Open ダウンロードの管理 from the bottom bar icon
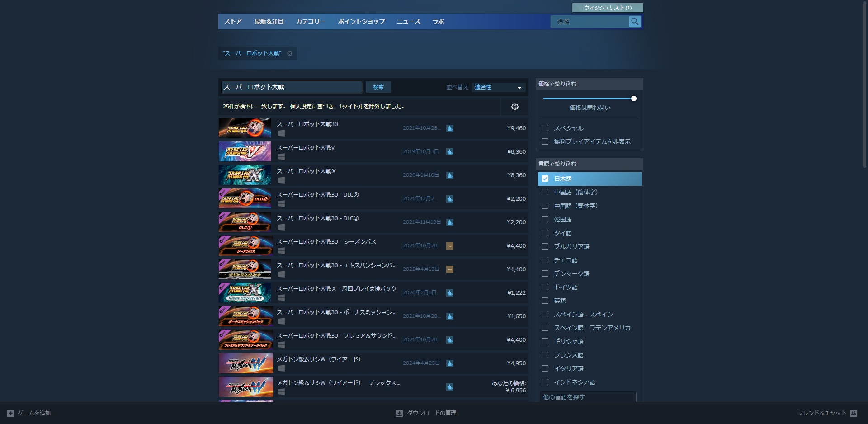The width and height of the screenshot is (868, 424). pos(399,413)
